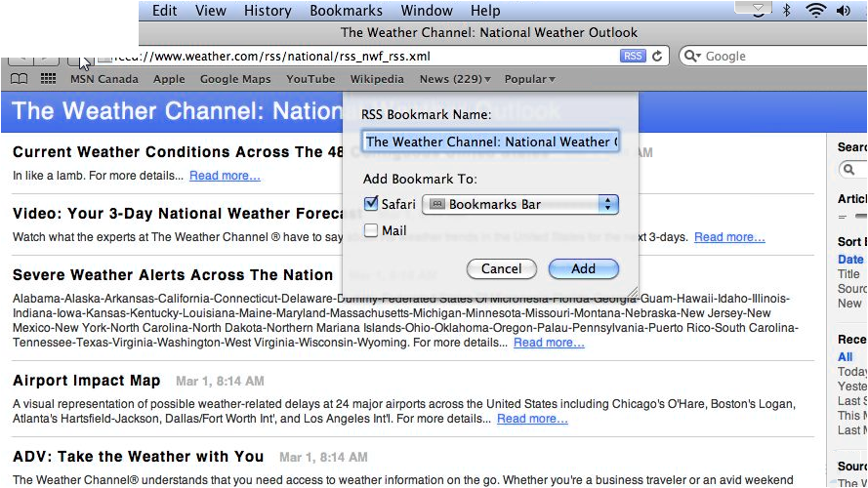Open Severe Weather Alerts Across The Nation headline

coord(173,275)
